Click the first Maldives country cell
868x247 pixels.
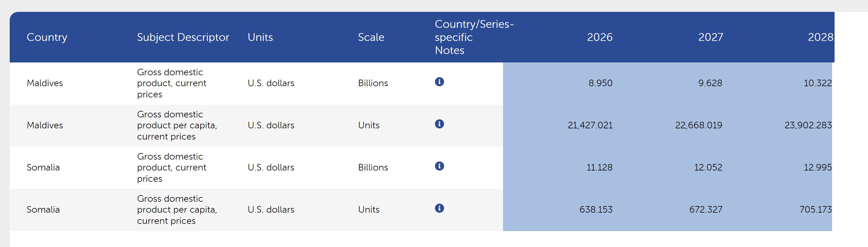45,83
